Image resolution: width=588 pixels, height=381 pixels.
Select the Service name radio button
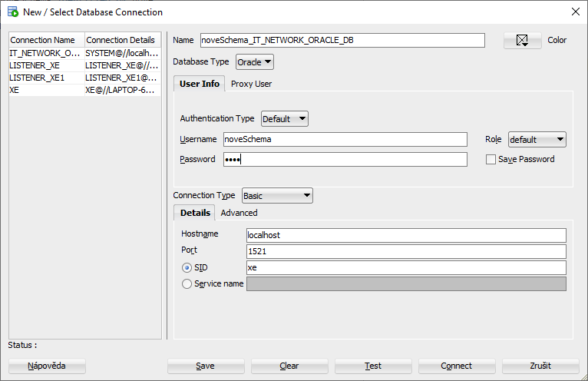click(187, 284)
